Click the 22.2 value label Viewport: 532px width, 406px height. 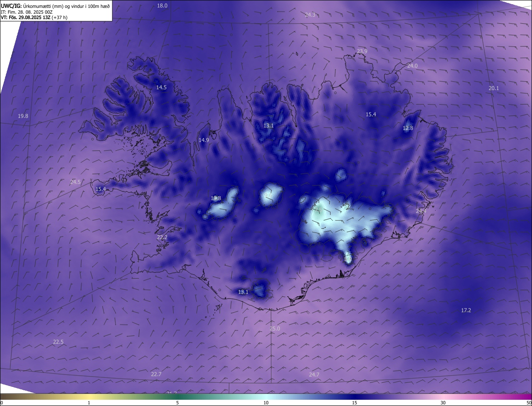(162, 237)
